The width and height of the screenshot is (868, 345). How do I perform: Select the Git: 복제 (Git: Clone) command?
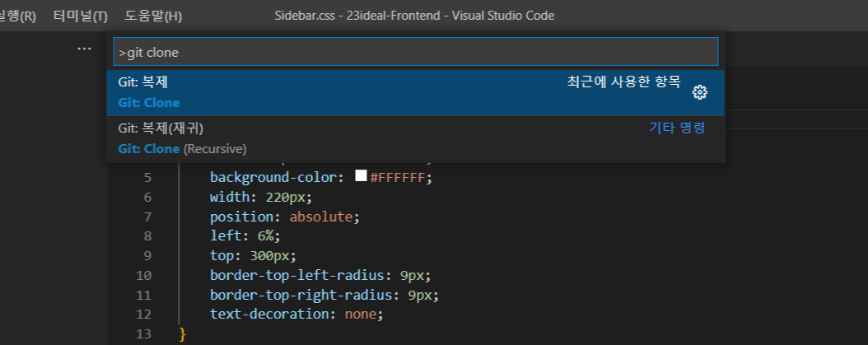415,92
